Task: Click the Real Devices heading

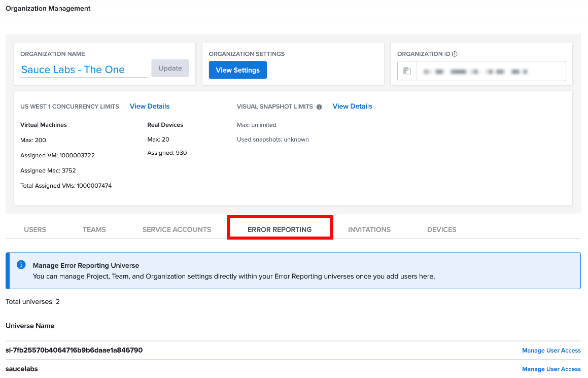Action: click(165, 125)
